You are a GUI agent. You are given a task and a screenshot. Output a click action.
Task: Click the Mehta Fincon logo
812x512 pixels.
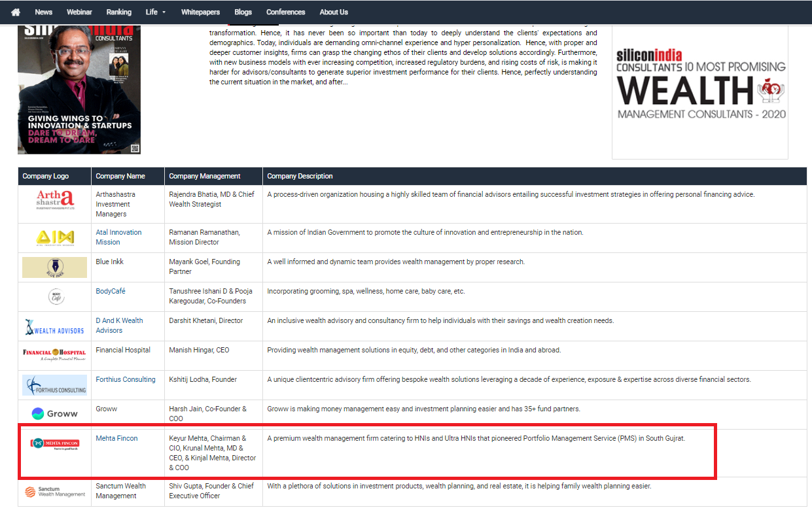pos(54,444)
